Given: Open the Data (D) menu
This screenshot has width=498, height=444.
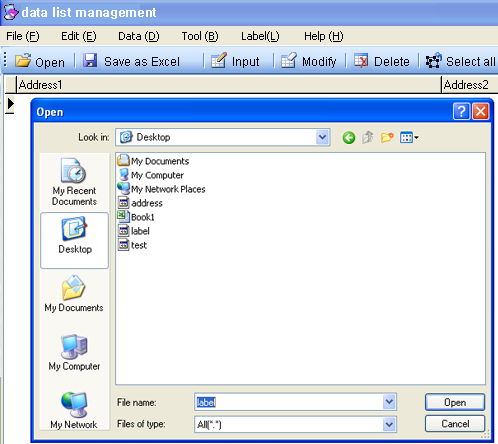Looking at the screenshot, I should click(139, 36).
